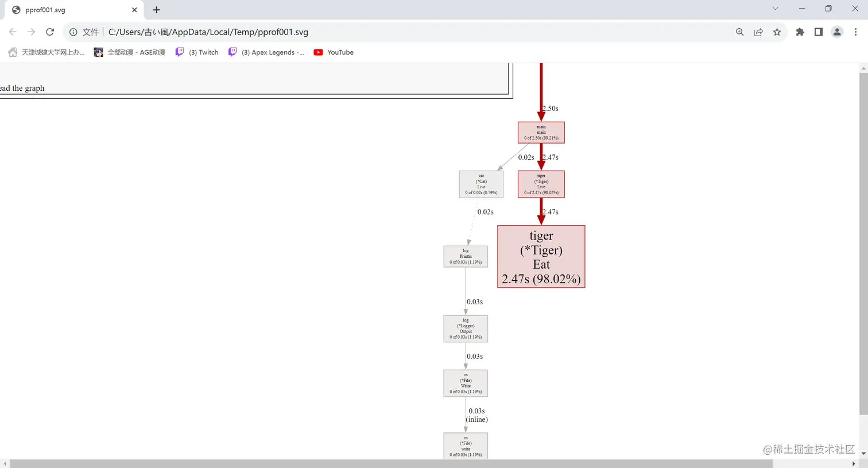The height and width of the screenshot is (468, 868).
Task: Open the (3) Apex Legends bookmark
Action: [266, 52]
